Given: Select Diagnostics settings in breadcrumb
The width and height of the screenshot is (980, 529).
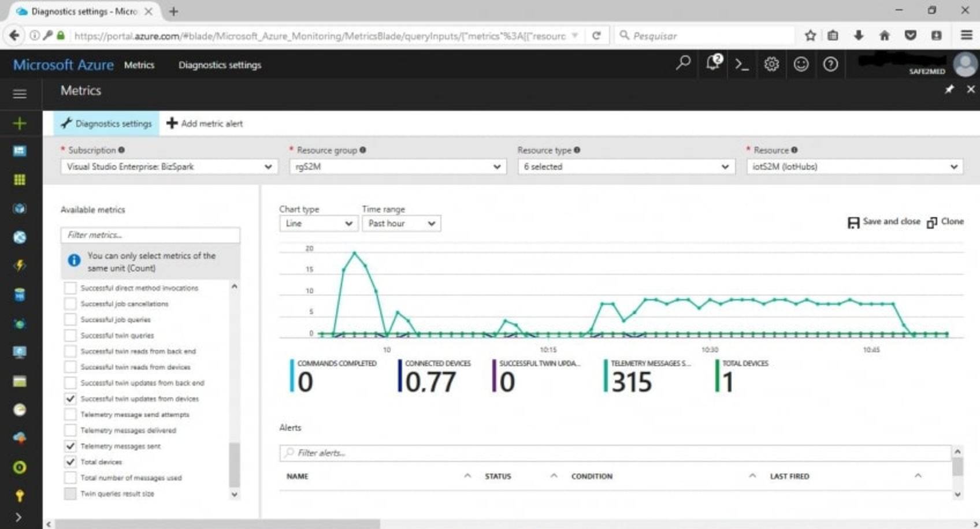Looking at the screenshot, I should (220, 65).
